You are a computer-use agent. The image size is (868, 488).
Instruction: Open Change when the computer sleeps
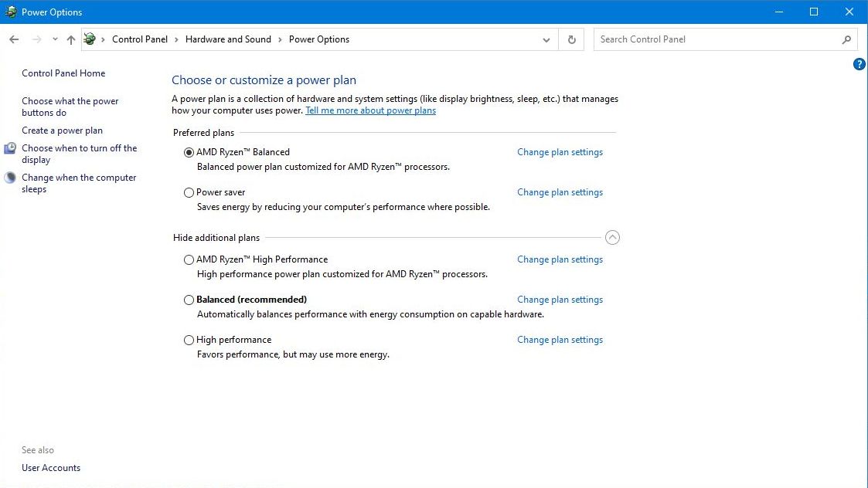(79, 183)
